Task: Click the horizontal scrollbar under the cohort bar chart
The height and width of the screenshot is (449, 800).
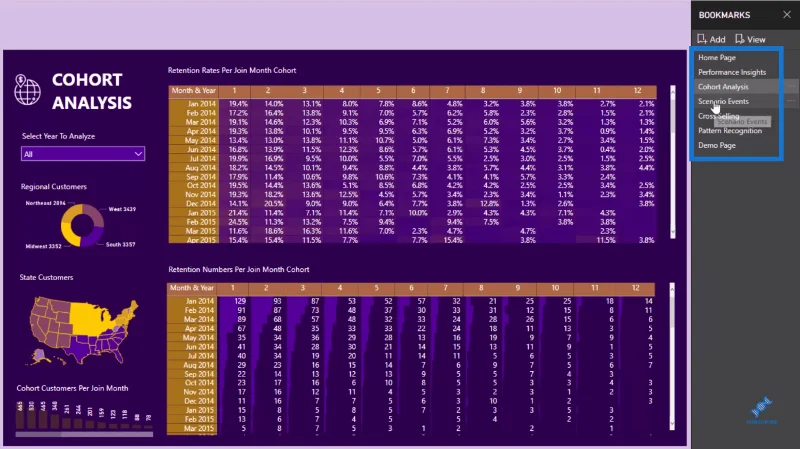Action: tap(84, 434)
